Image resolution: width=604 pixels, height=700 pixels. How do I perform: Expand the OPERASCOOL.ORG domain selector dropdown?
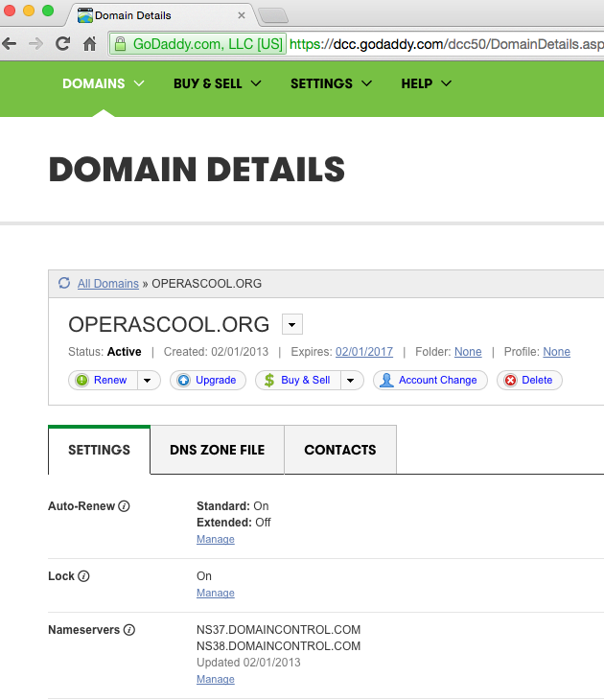292,324
